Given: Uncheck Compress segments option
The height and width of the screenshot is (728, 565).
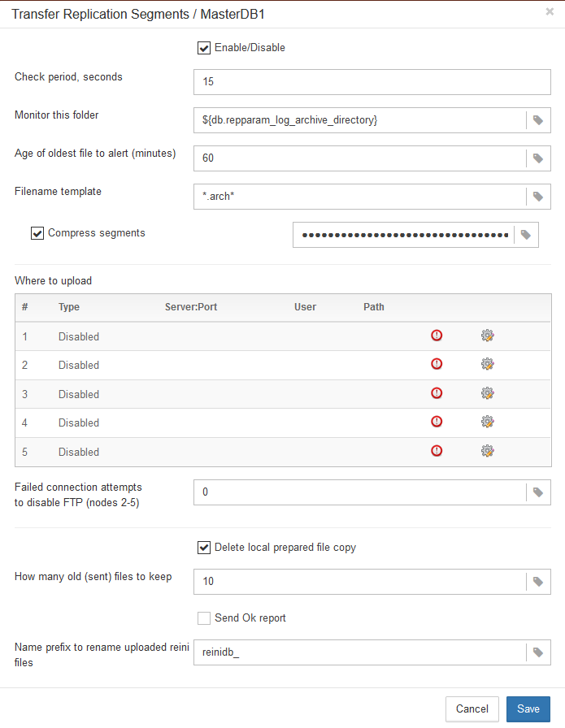Looking at the screenshot, I should pos(37,233).
